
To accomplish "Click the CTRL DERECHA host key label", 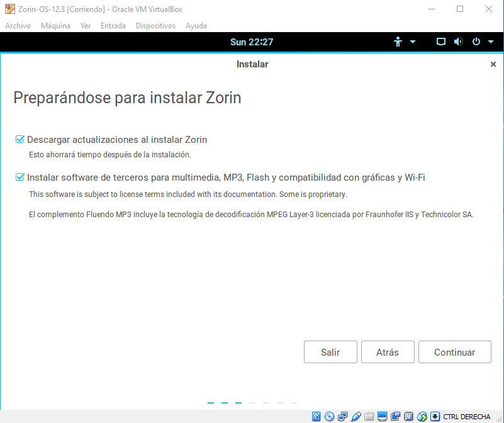I will click(467, 417).
